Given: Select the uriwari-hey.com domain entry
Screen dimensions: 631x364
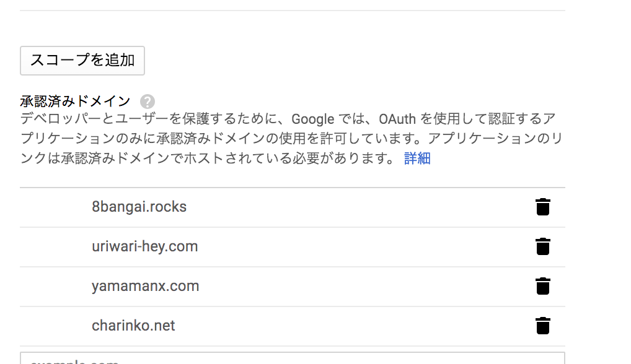Looking at the screenshot, I should point(145,246).
